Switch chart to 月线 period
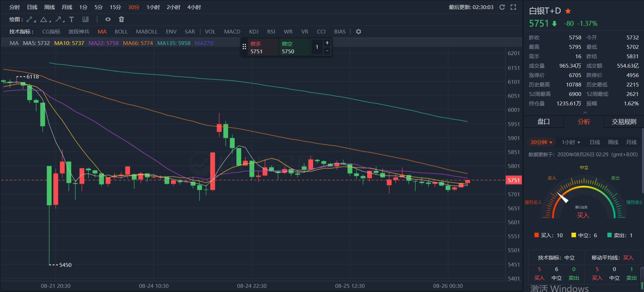The image size is (644, 292). point(67,7)
